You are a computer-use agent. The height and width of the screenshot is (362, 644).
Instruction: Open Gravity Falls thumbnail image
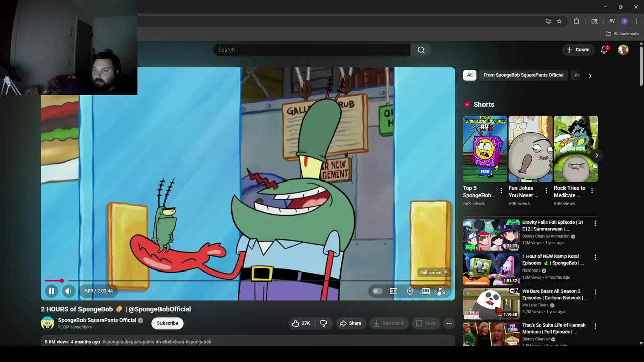tap(491, 234)
